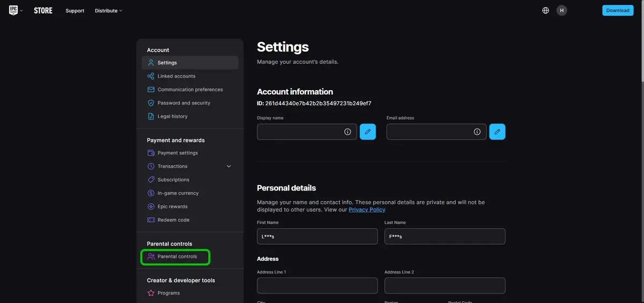Click the Display name info icon

(x=348, y=132)
